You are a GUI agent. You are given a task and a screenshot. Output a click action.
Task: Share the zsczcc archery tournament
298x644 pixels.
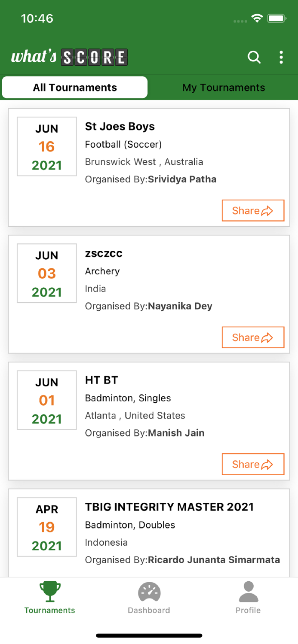click(x=253, y=337)
